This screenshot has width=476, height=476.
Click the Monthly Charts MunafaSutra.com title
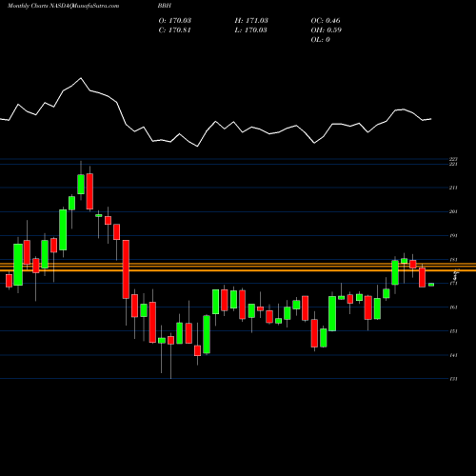coord(63,6)
